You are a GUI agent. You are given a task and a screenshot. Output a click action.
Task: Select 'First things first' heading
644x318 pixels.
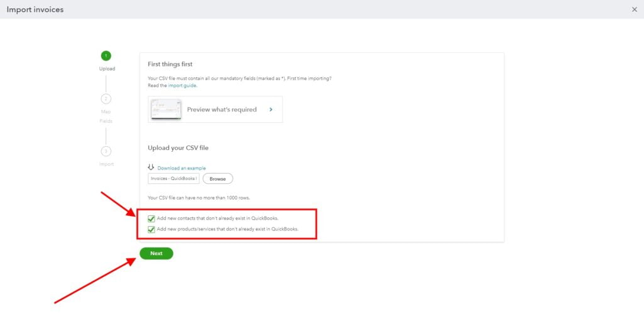tap(170, 64)
